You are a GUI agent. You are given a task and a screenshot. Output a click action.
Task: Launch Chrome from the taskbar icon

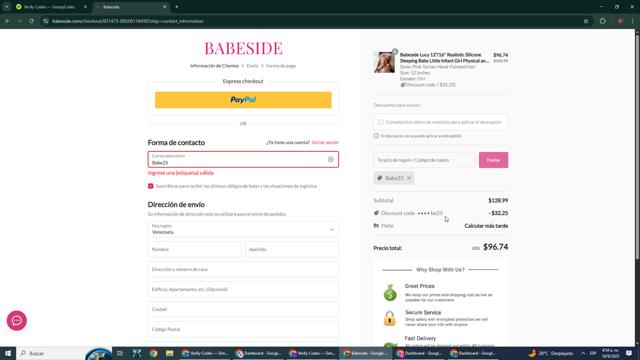tap(153, 353)
